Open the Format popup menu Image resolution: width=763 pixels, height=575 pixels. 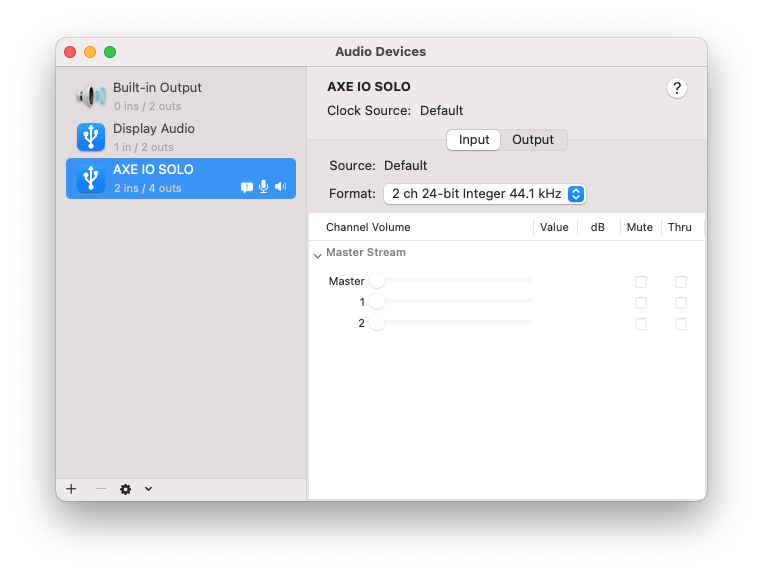point(485,194)
